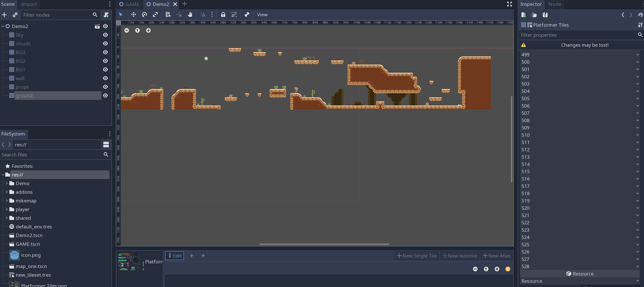Hide the clouds TileMap layer
Viewport: 644px width, 287px height.
tap(105, 43)
